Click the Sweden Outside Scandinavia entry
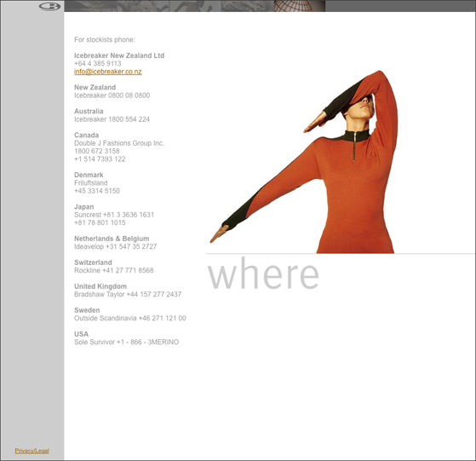The height and width of the screenshot is (461, 476). tap(130, 314)
